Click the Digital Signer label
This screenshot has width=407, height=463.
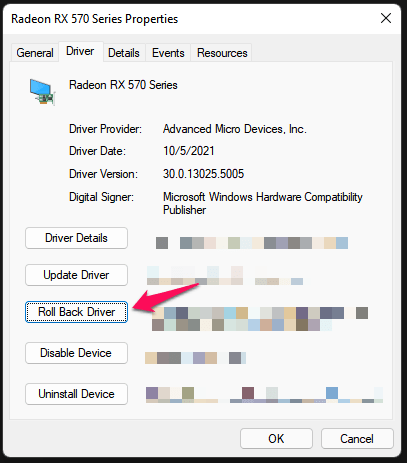coord(101,197)
